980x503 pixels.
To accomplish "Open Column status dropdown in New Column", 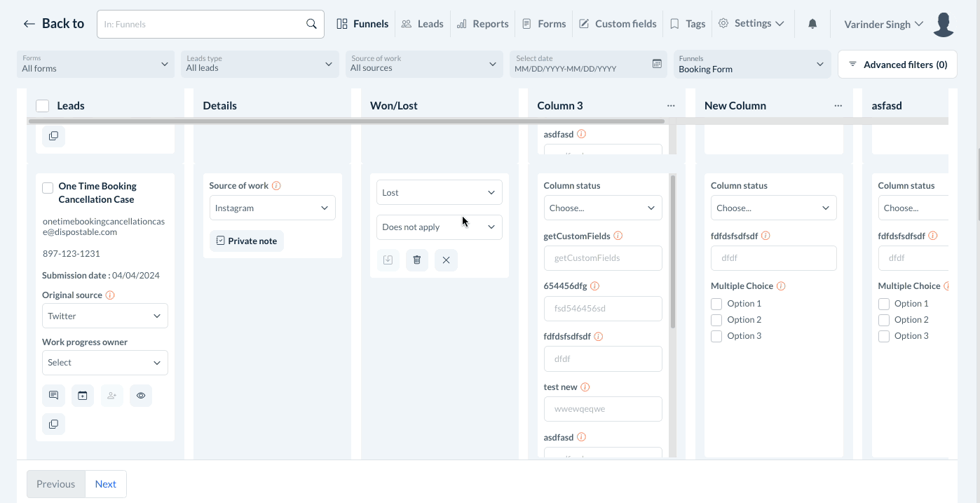I will (x=774, y=208).
